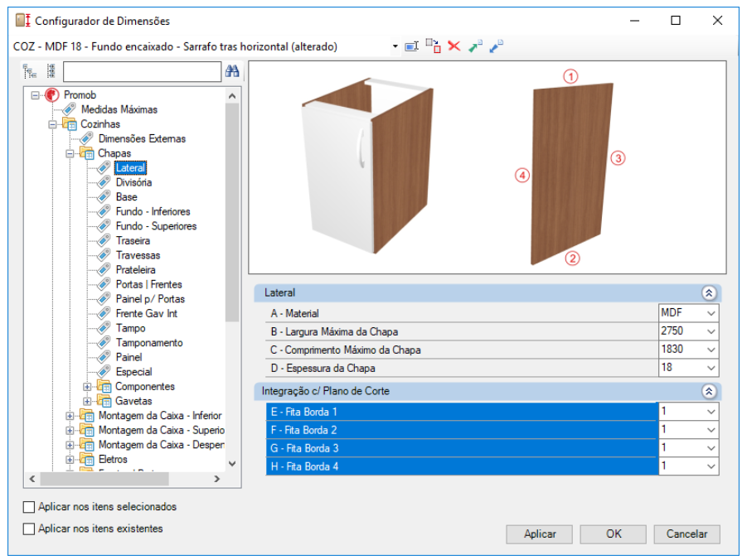
Task: Select Divisória in the tree
Action: 133,182
